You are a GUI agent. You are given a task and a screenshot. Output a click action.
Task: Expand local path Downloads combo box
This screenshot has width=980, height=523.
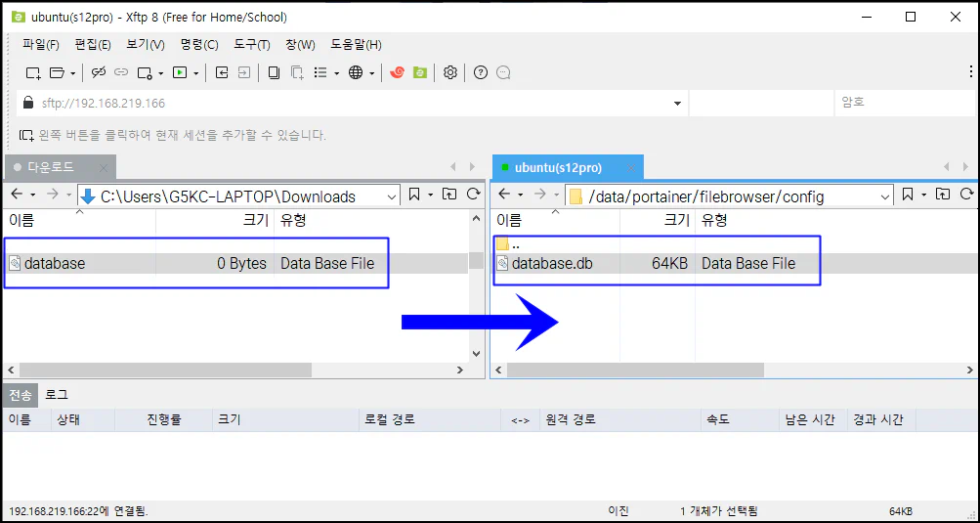click(392, 196)
